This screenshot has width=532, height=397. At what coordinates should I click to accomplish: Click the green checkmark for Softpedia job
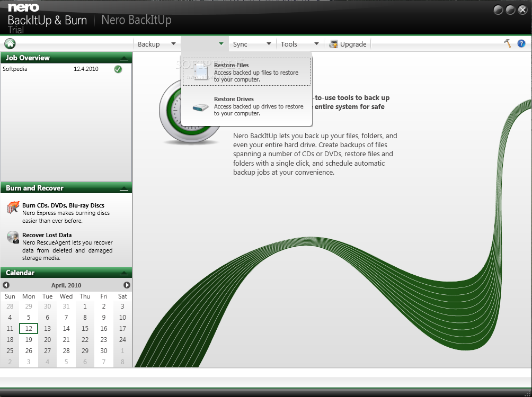pyautogui.click(x=118, y=69)
